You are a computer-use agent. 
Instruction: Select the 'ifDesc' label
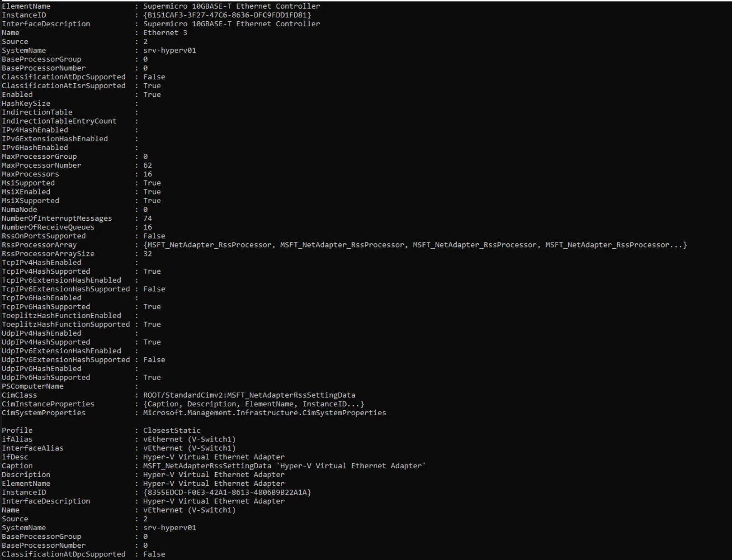[15, 457]
